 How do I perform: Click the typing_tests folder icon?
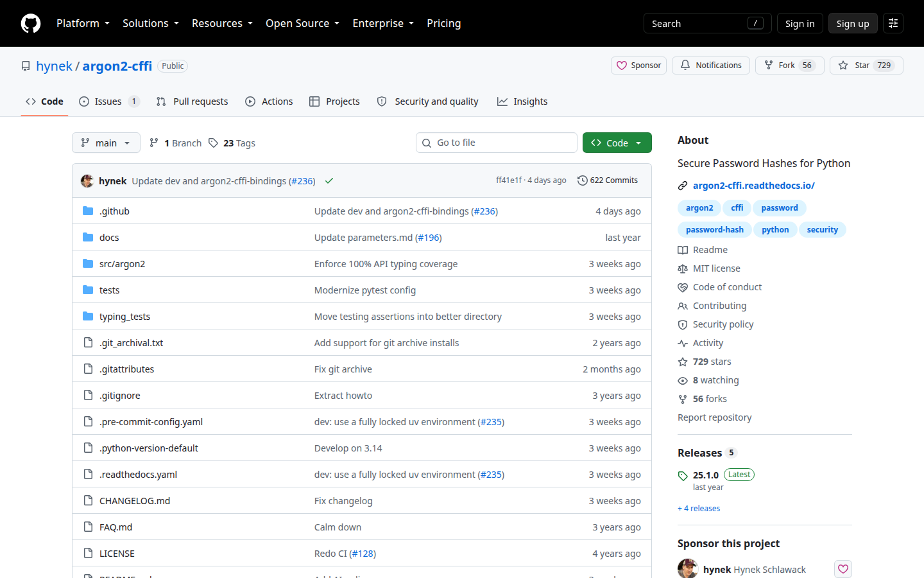pos(88,316)
